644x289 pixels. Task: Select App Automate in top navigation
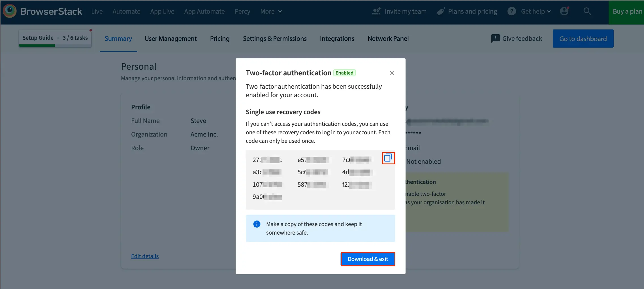click(x=204, y=11)
